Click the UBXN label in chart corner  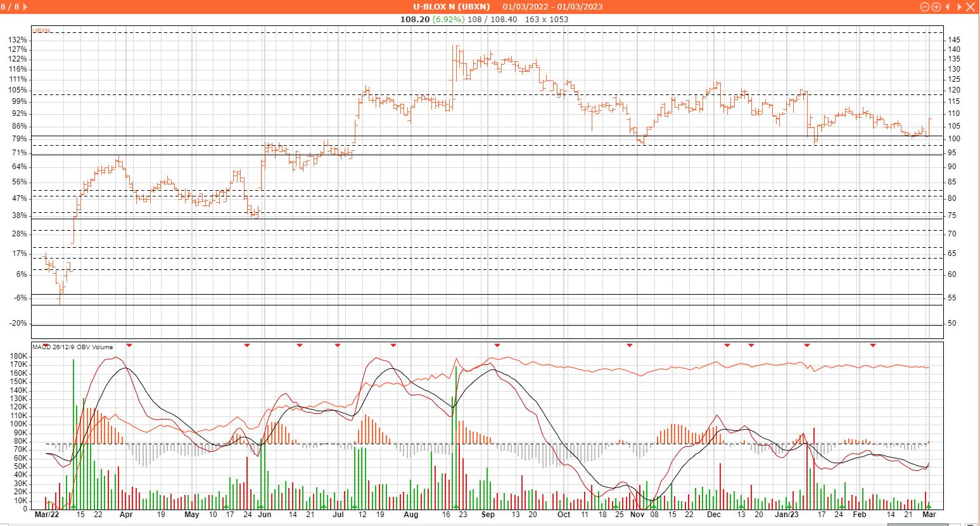(x=41, y=30)
